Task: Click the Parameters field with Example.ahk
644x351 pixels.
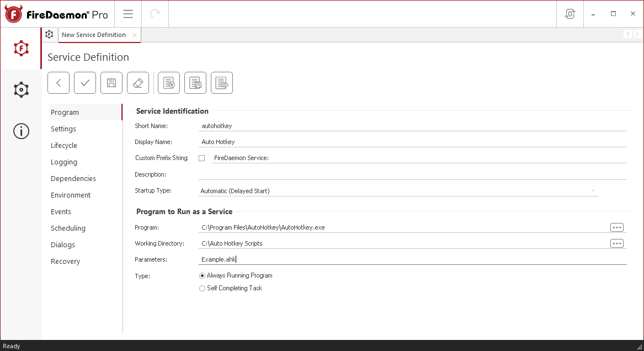Action: coord(412,259)
